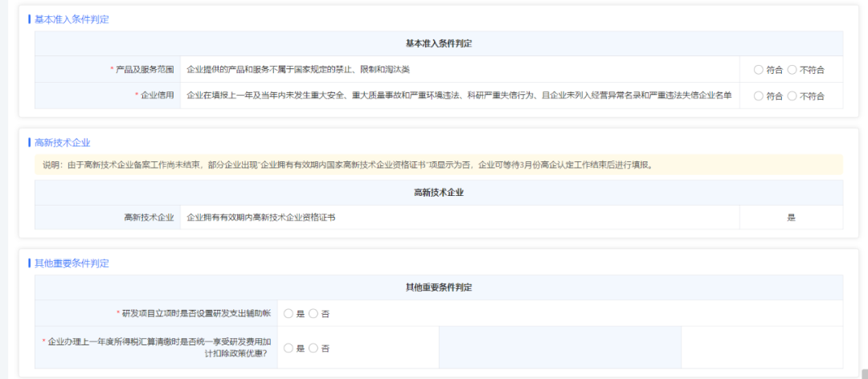Click the vertical scrollbar at bottom right
The image size is (868, 379).
point(864,373)
